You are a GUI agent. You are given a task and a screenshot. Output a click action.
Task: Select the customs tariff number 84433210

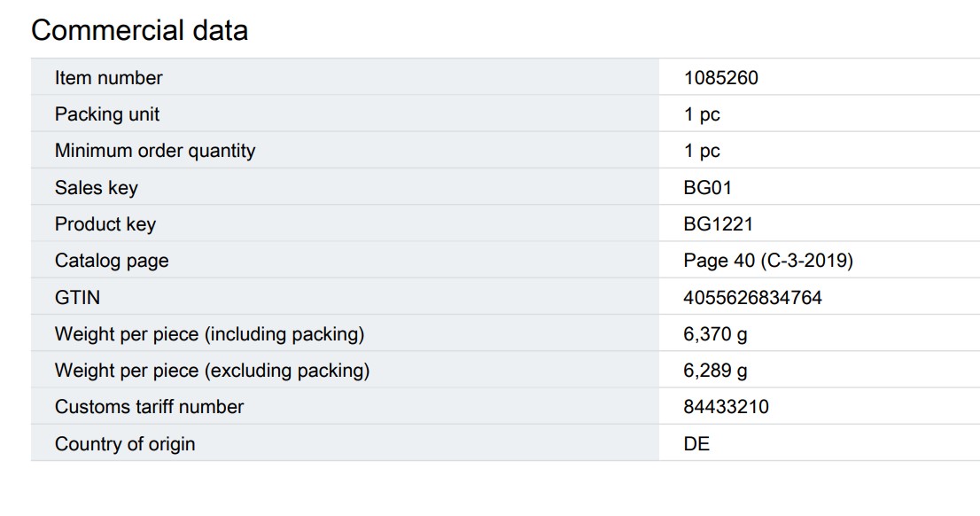point(726,407)
